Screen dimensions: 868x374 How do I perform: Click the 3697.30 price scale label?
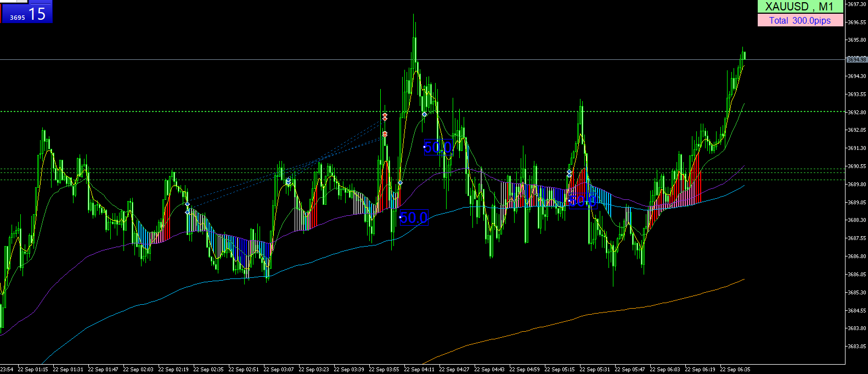pos(857,4)
